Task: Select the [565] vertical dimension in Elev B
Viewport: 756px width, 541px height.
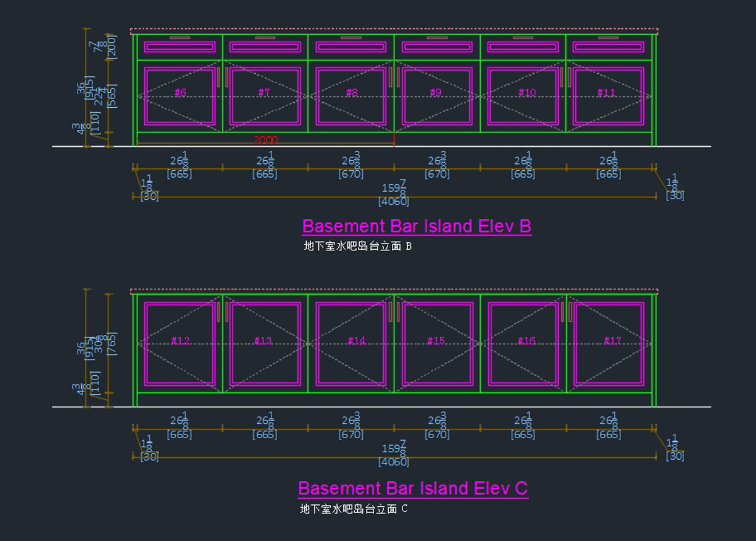Action: (112, 96)
